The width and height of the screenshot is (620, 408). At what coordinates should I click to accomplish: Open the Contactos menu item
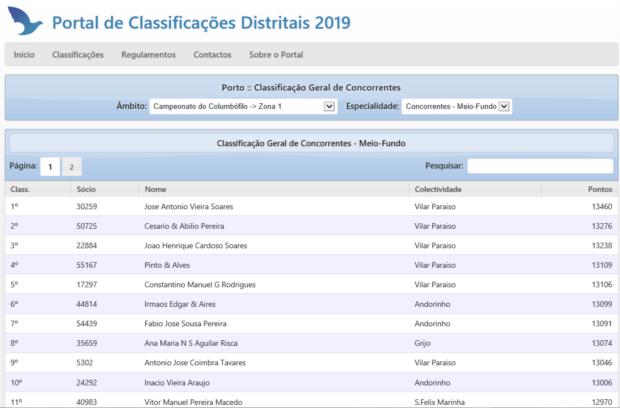(x=212, y=55)
